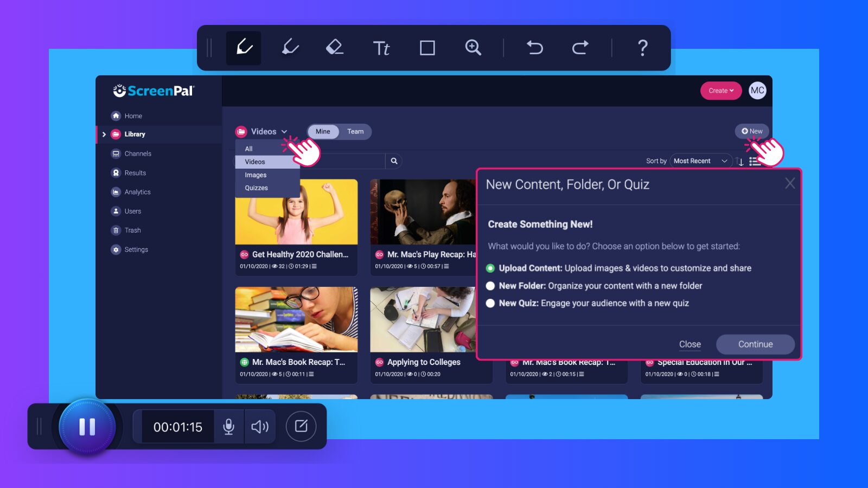Activate the zoom magnifier tool
Viewport: 868px width, 488px height.
click(x=473, y=48)
